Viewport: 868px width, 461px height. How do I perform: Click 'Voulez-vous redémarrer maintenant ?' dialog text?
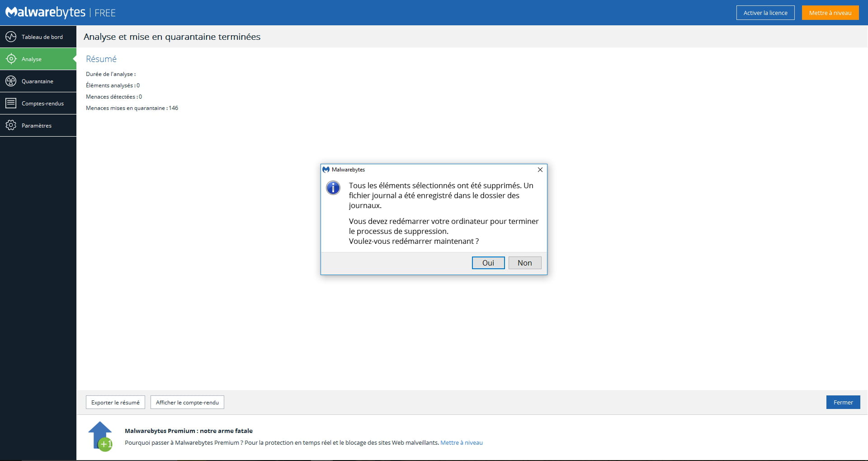coord(414,241)
